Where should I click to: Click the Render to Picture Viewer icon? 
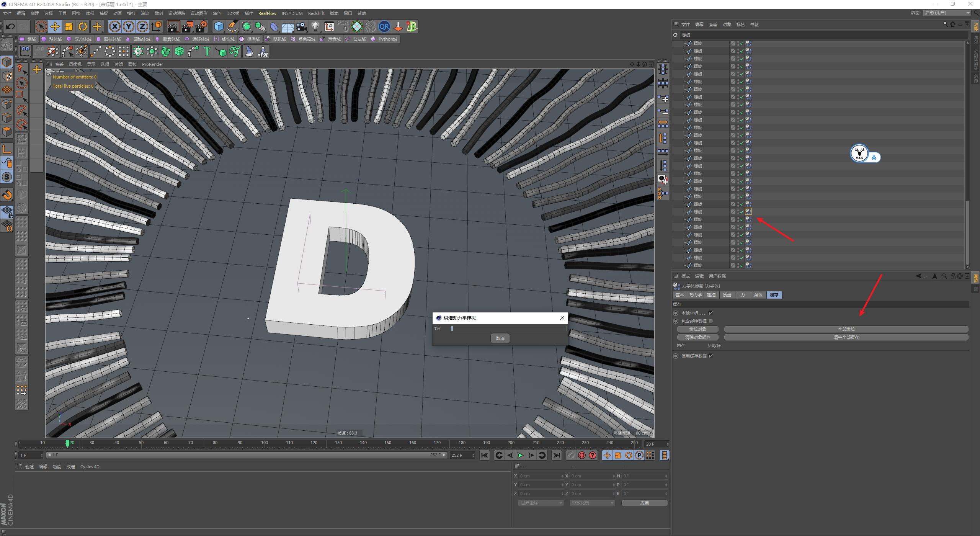(x=187, y=26)
